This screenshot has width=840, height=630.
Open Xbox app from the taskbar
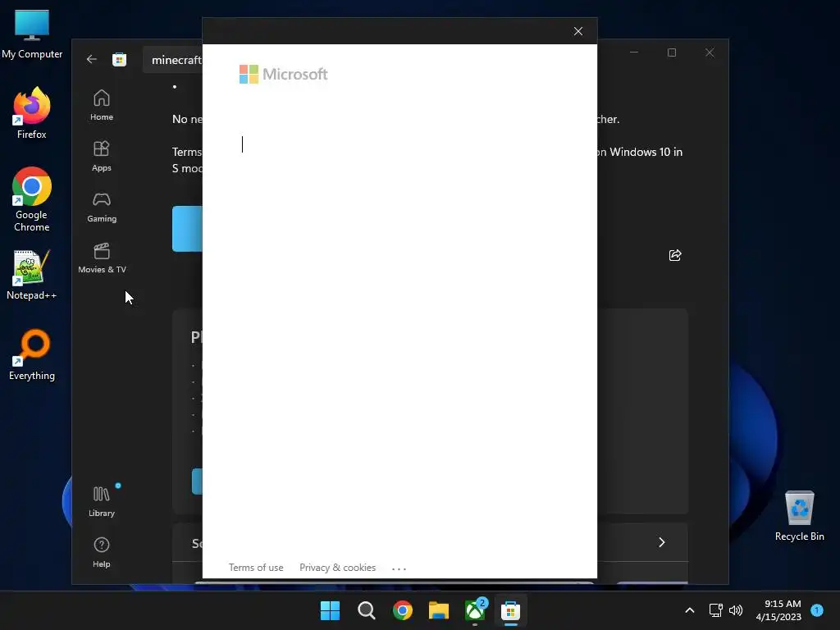[x=475, y=610]
